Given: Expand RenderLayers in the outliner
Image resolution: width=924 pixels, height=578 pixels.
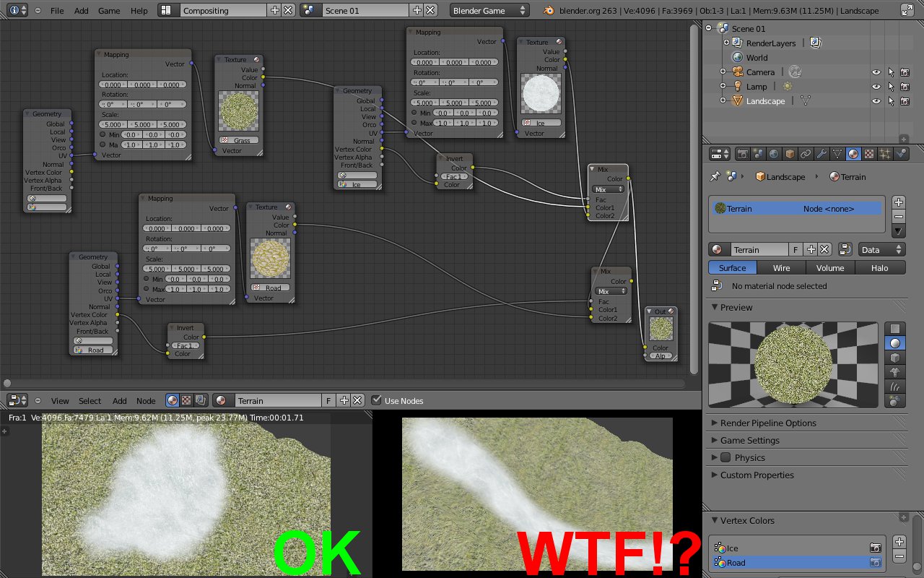Looking at the screenshot, I should [x=727, y=43].
